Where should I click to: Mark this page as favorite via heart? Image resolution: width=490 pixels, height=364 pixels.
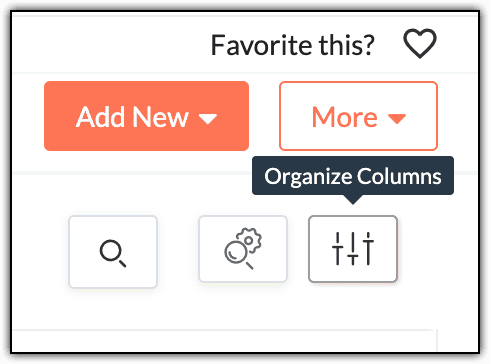(x=420, y=44)
